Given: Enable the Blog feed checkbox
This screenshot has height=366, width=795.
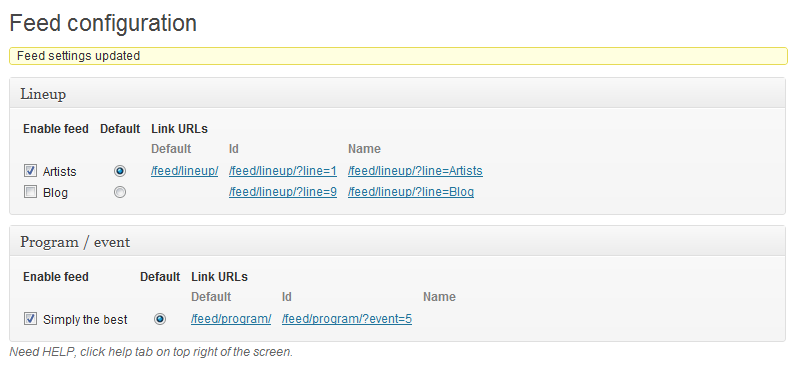Looking at the screenshot, I should (31, 192).
